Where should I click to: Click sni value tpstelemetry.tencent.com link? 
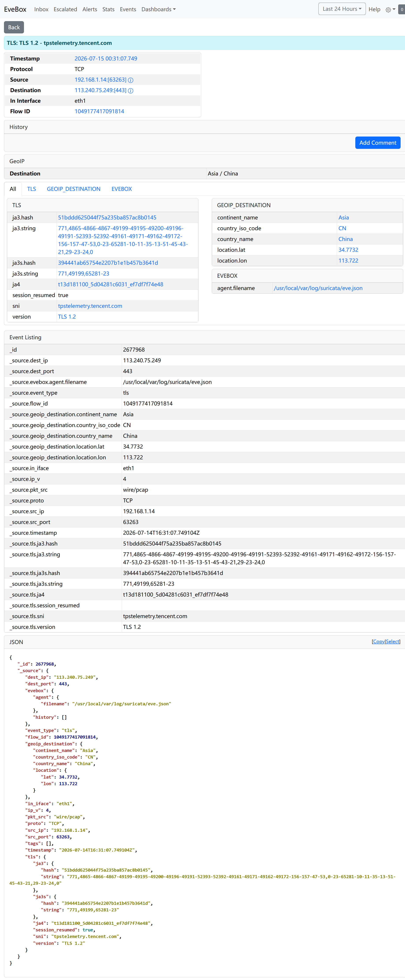[90, 306]
